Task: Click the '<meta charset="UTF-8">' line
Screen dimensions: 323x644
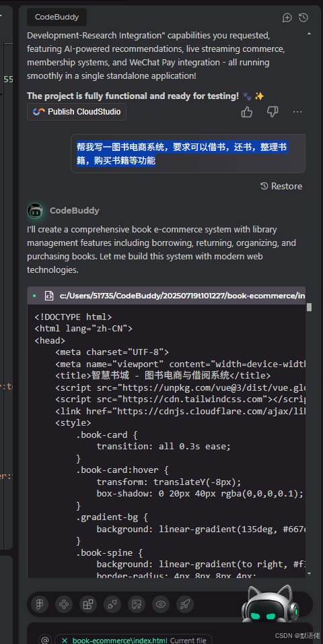Action: point(112,352)
